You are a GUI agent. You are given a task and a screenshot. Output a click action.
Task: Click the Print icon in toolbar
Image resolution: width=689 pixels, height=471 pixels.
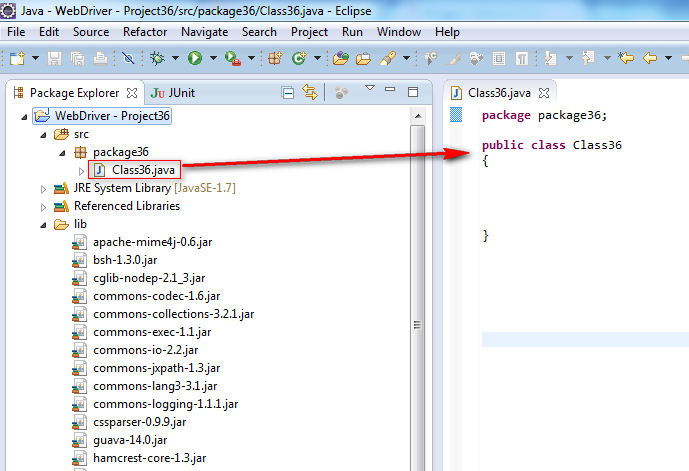click(101, 58)
